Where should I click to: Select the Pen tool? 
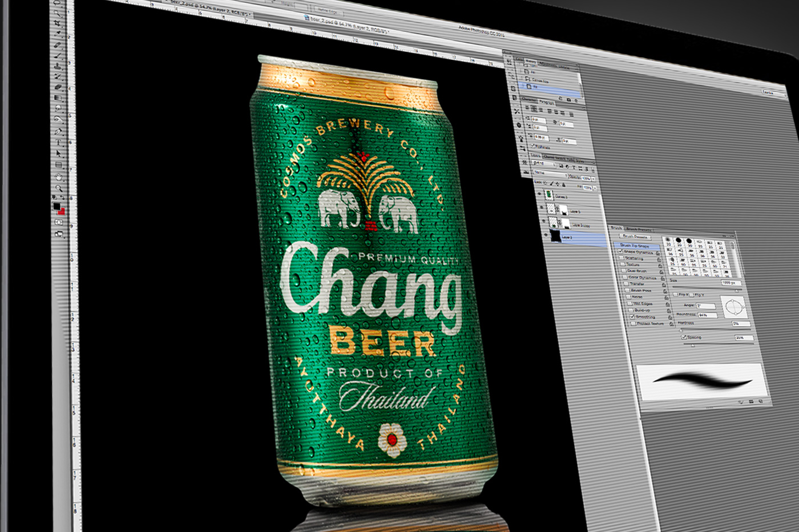58,131
